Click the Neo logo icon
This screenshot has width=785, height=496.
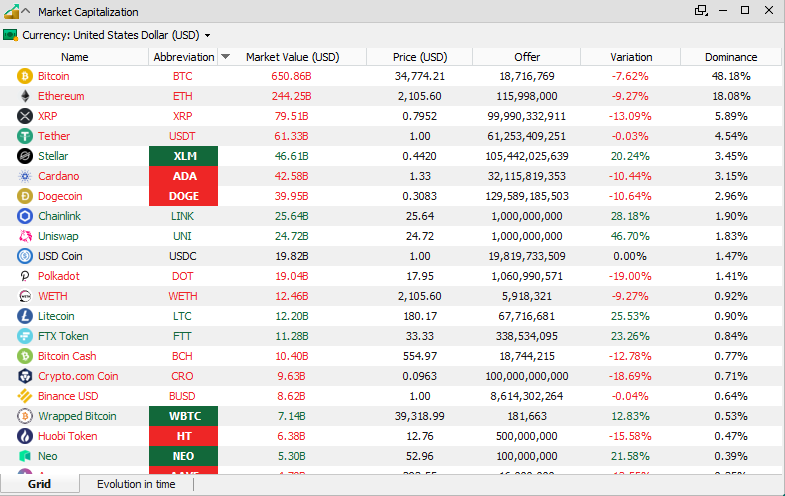point(25,456)
